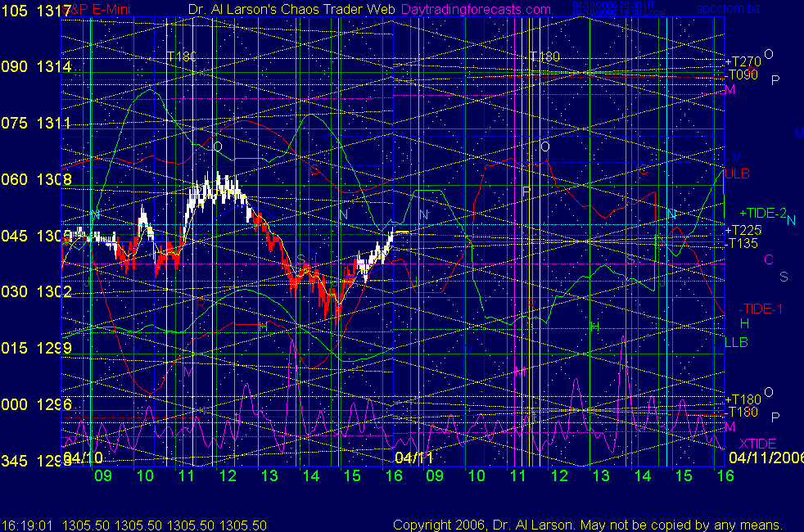This screenshot has width=804, height=532.
Task: Click the 090 1314 price axis label
Action: 36,66
